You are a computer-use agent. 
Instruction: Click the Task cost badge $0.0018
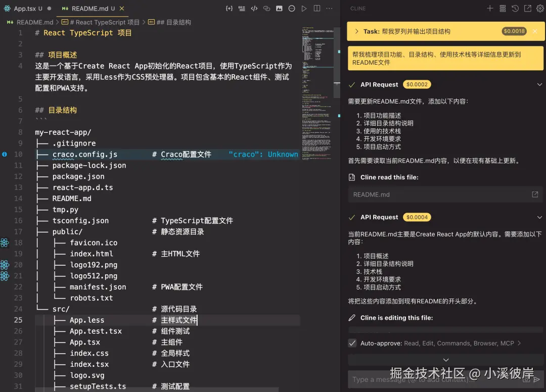515,31
